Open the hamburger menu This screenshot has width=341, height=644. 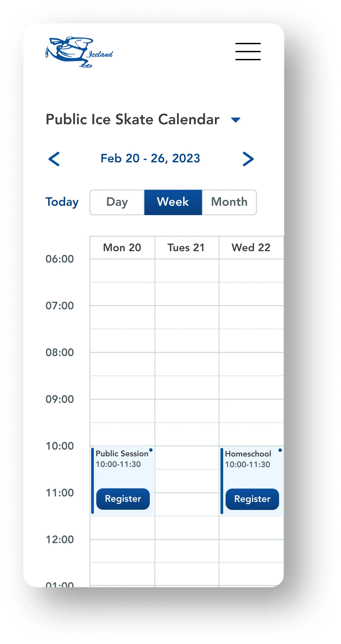pyautogui.click(x=248, y=51)
